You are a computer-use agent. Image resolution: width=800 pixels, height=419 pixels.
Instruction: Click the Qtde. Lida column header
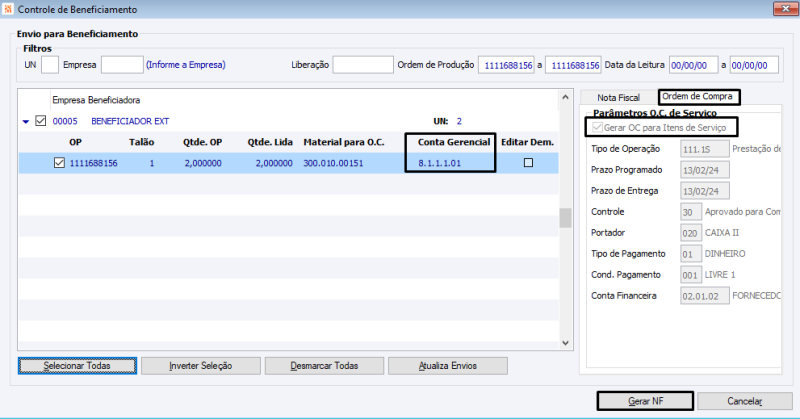click(x=270, y=142)
